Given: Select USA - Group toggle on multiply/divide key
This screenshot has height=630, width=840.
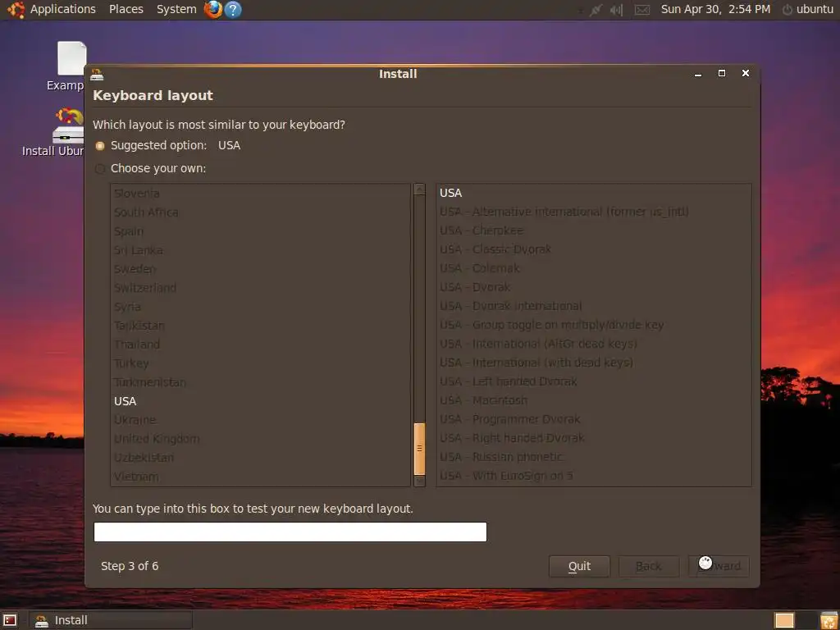Looking at the screenshot, I should 594,325.
